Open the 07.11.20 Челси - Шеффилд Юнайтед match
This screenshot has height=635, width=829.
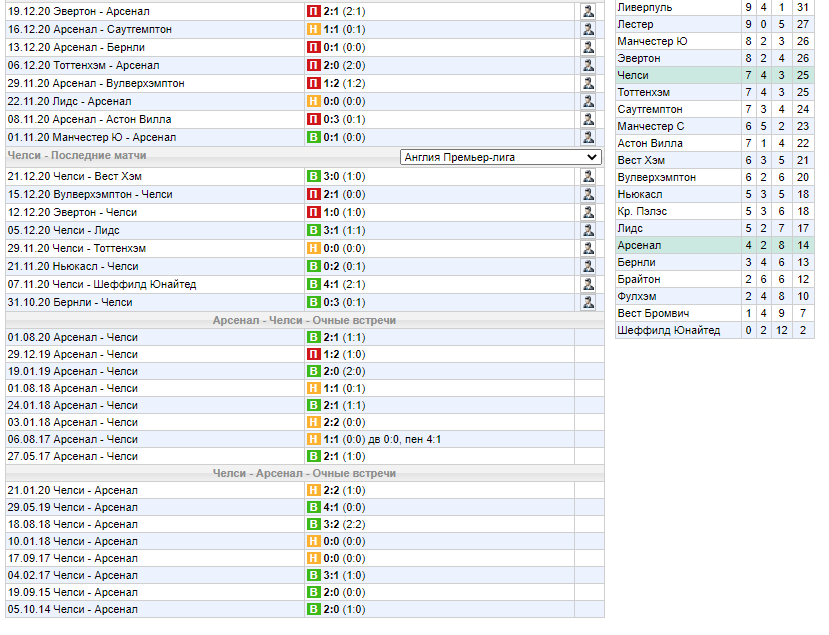pyautogui.click(x=102, y=284)
